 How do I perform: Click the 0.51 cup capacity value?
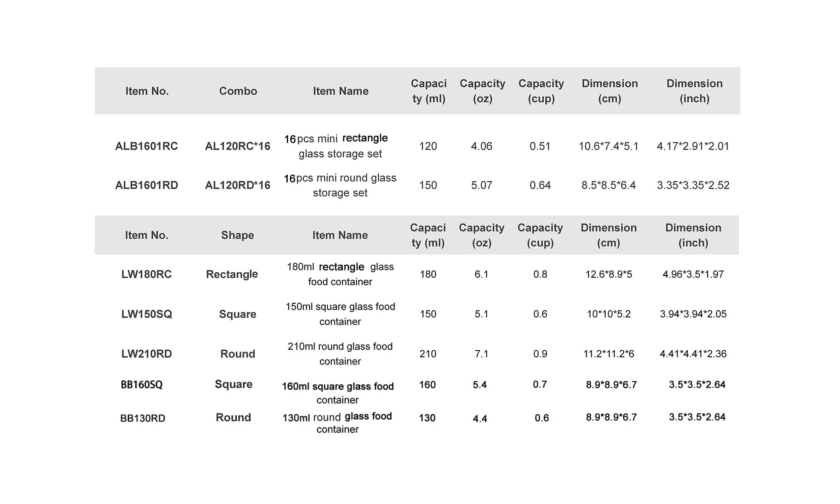(540, 146)
